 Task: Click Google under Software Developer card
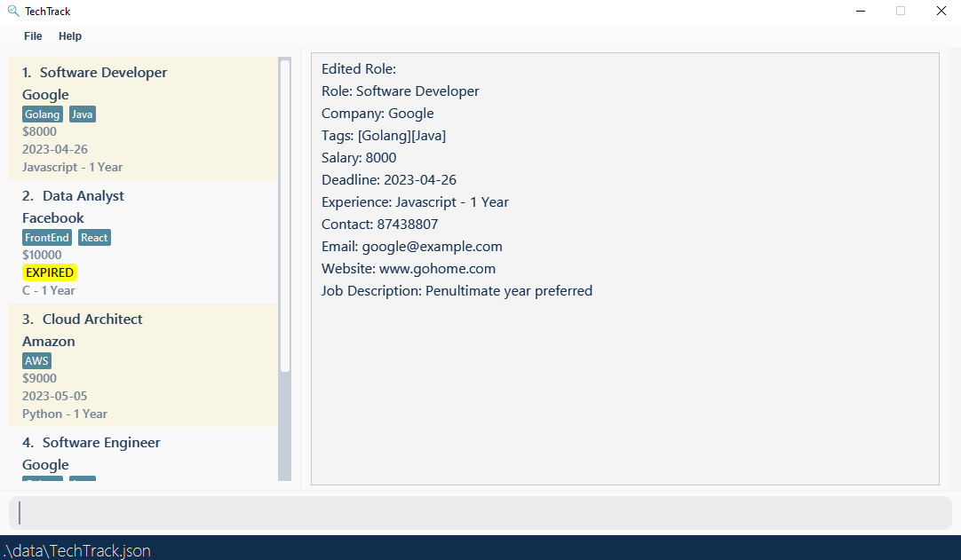(45, 95)
